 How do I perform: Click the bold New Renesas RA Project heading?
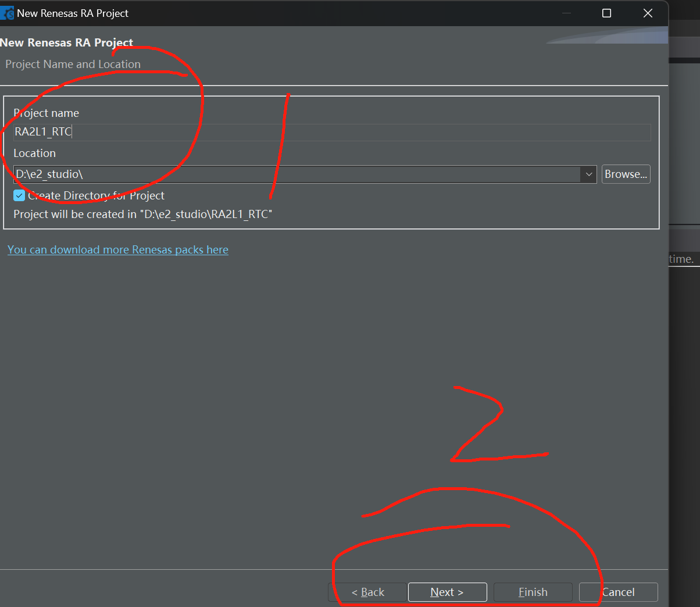pos(67,42)
